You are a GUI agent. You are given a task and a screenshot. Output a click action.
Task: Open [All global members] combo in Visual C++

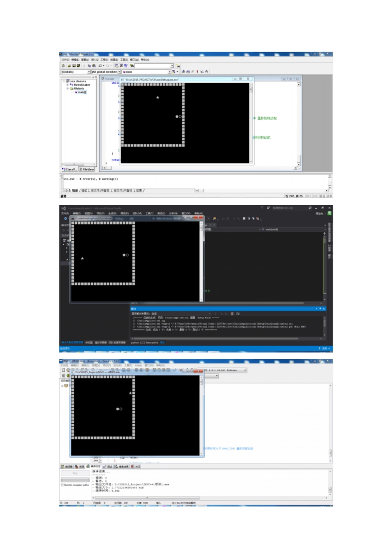click(x=106, y=71)
